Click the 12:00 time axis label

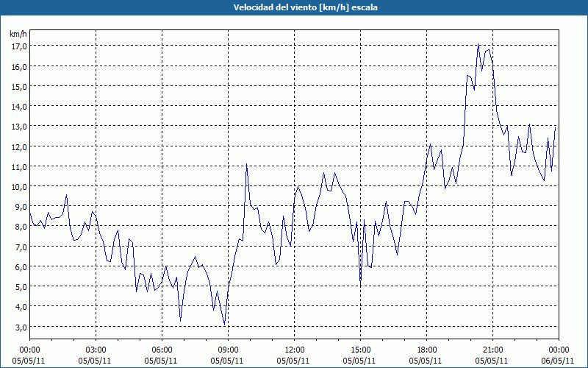pos(295,350)
